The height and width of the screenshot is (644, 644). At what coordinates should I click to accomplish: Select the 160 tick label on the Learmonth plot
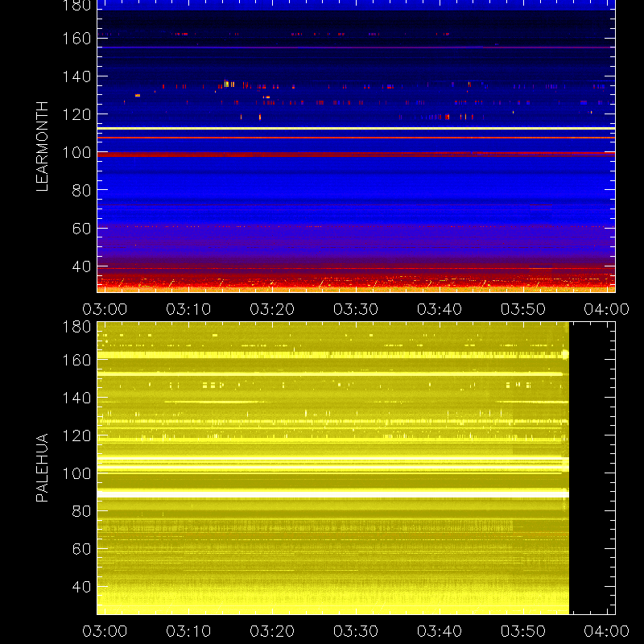(x=76, y=39)
